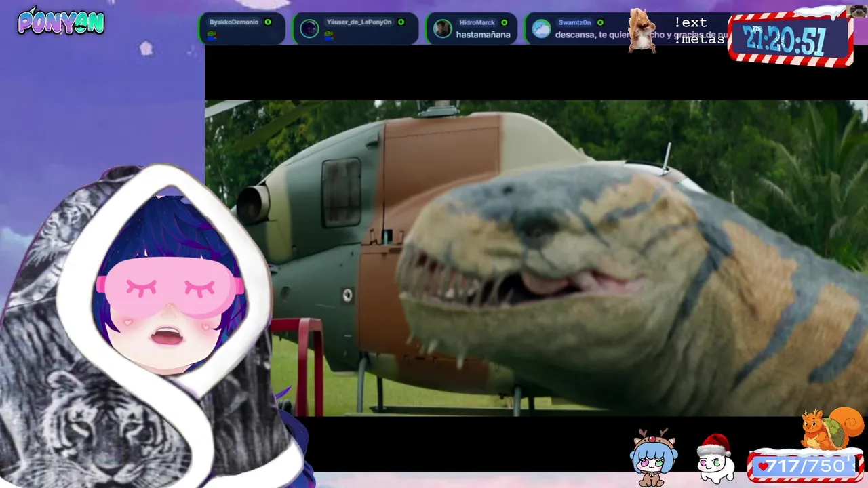
Task: Click the Santa hat ghost icon
Action: (x=715, y=459)
